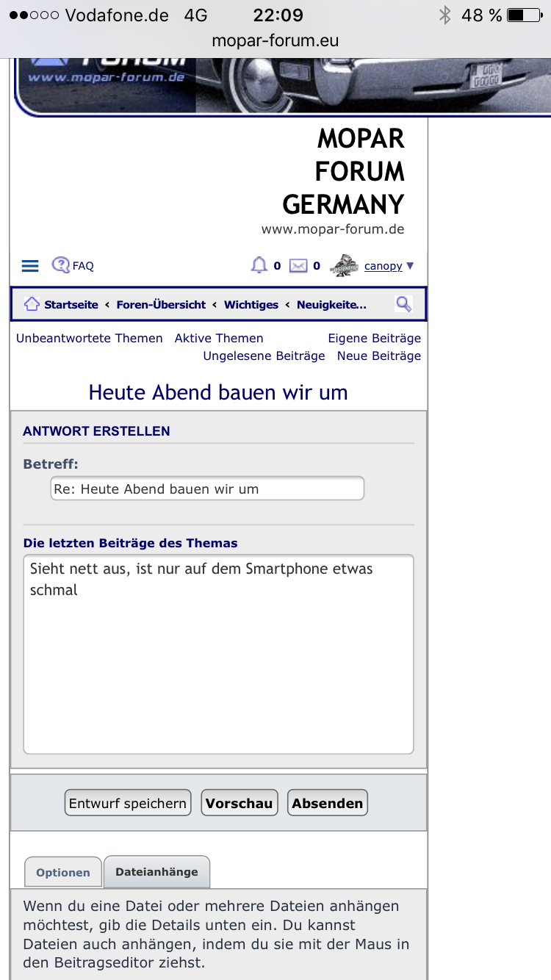Click the Vorschau button
The image size is (551, 980).
coord(239,804)
